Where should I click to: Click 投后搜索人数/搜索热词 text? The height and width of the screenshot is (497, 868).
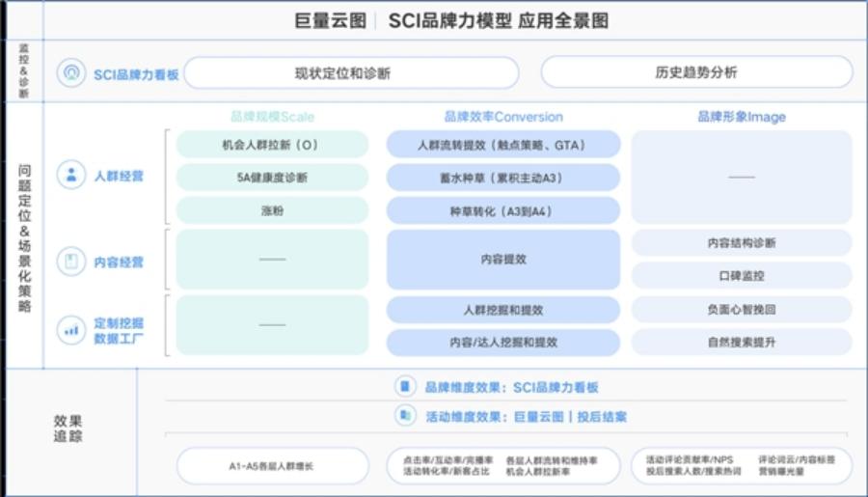[693, 471]
